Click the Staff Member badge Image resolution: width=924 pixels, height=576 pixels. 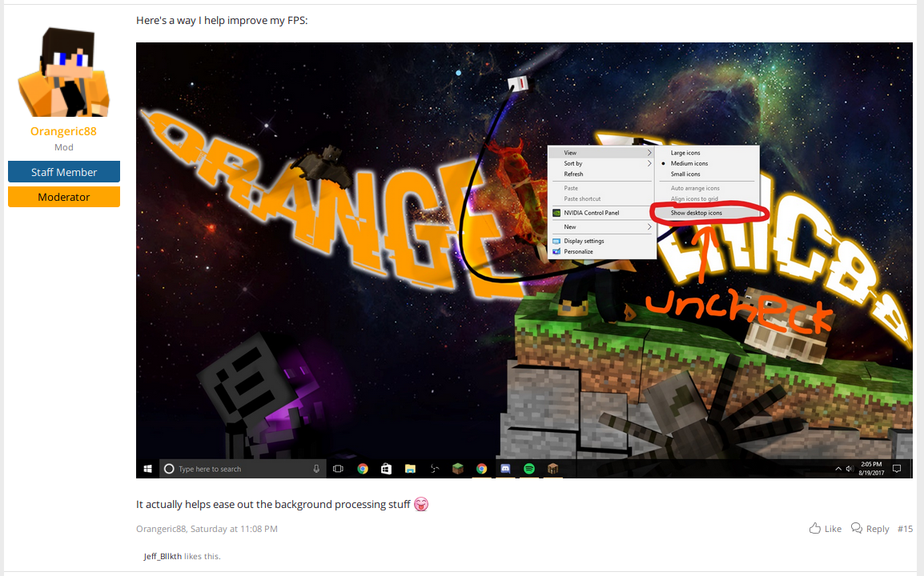[x=63, y=171]
